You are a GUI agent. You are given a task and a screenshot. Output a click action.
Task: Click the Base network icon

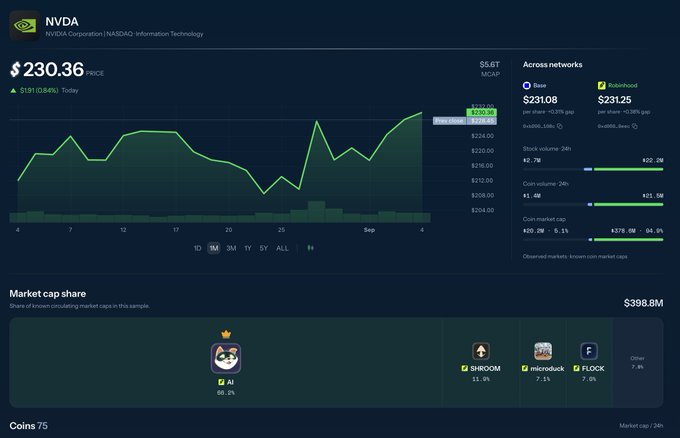coord(526,85)
